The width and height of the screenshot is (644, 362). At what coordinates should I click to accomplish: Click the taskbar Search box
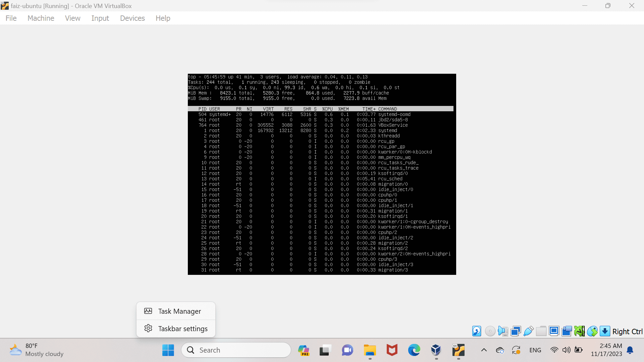point(236,350)
